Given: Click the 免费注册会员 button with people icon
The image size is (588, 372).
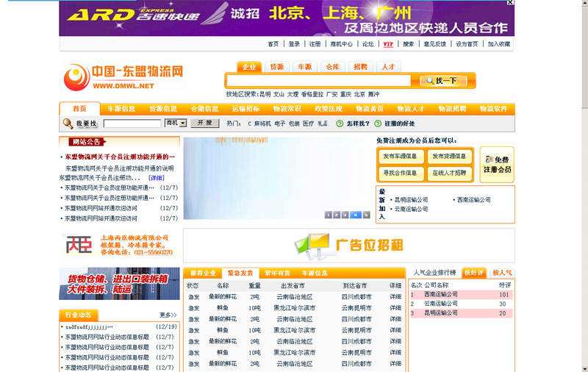Looking at the screenshot, I should tap(497, 165).
